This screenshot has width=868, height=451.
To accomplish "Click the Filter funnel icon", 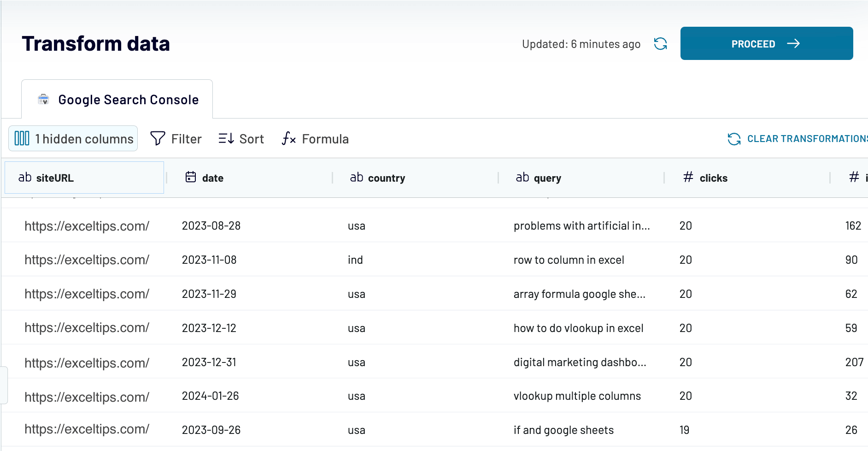I will pyautogui.click(x=158, y=138).
